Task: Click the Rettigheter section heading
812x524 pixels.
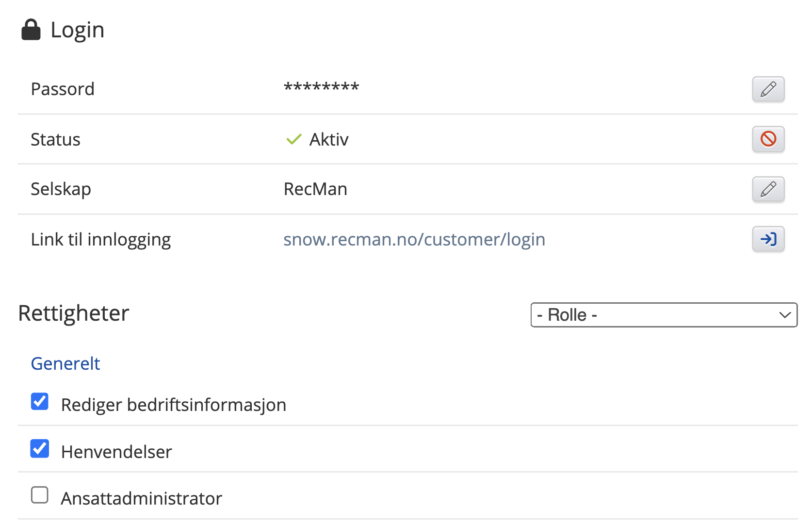Action: [x=74, y=313]
